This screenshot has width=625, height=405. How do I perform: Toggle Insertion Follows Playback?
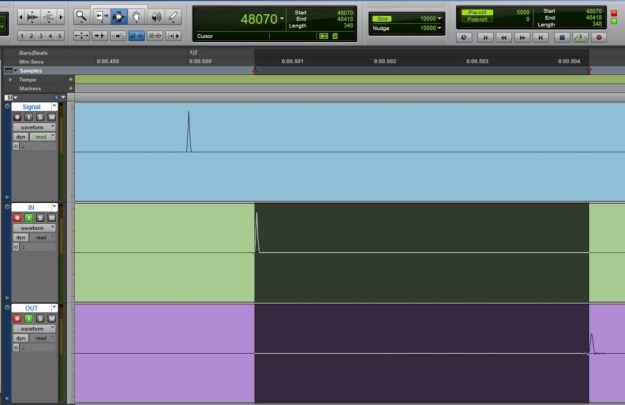pos(173,36)
